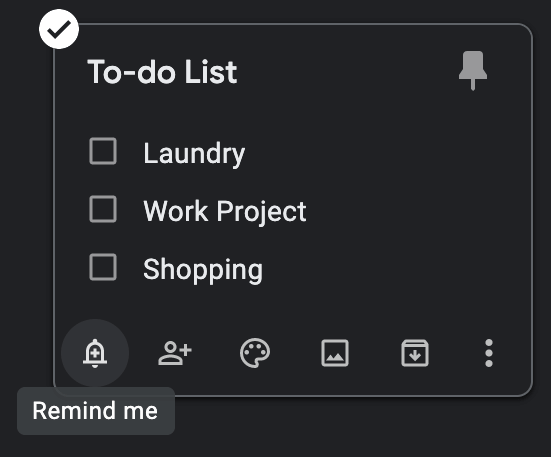Select the Shopping item text
551x457 pixels.
point(203,269)
